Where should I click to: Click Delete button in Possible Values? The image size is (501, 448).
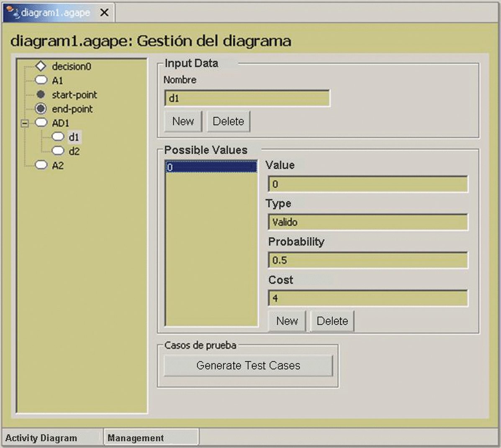(x=332, y=321)
